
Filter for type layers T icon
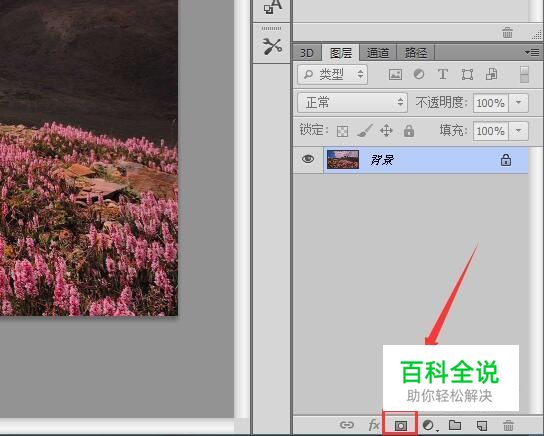pos(443,74)
